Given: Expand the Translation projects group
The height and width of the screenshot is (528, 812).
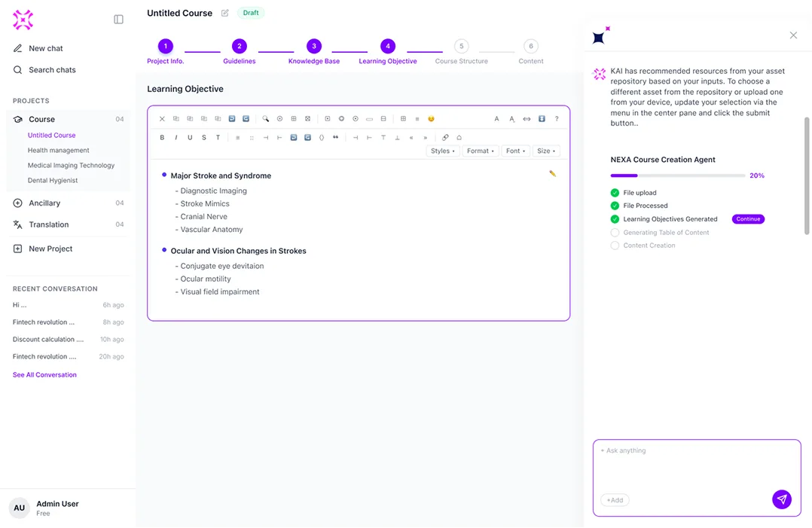Looking at the screenshot, I should pos(68,224).
